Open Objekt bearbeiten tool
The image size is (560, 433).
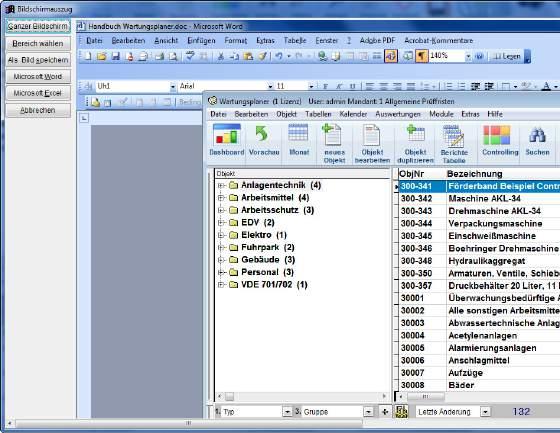point(372,144)
